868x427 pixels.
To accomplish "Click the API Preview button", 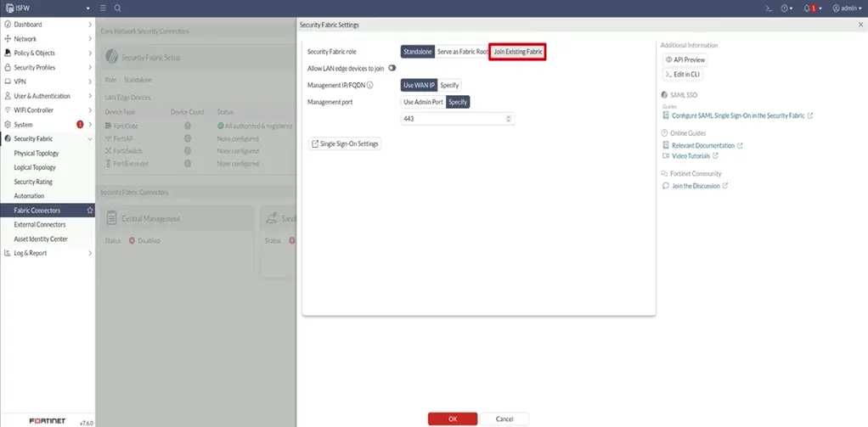I will pyautogui.click(x=685, y=59).
